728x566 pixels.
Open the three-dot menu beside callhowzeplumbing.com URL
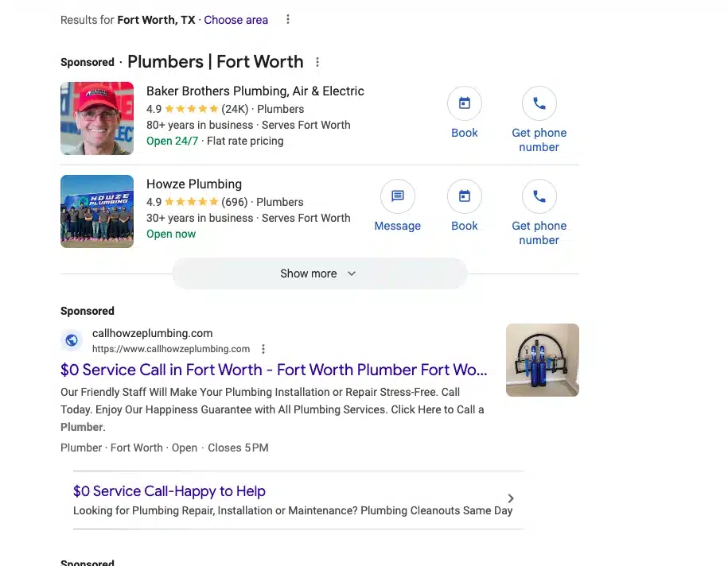(263, 349)
